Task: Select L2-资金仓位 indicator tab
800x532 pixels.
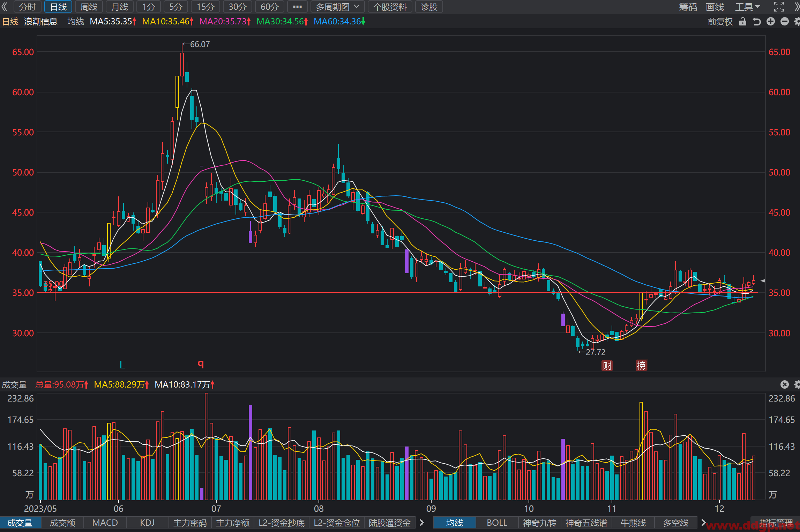Action: pos(337,523)
